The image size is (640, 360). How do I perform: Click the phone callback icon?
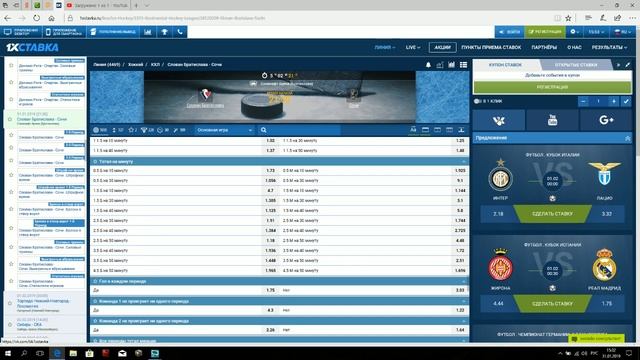coord(180,32)
